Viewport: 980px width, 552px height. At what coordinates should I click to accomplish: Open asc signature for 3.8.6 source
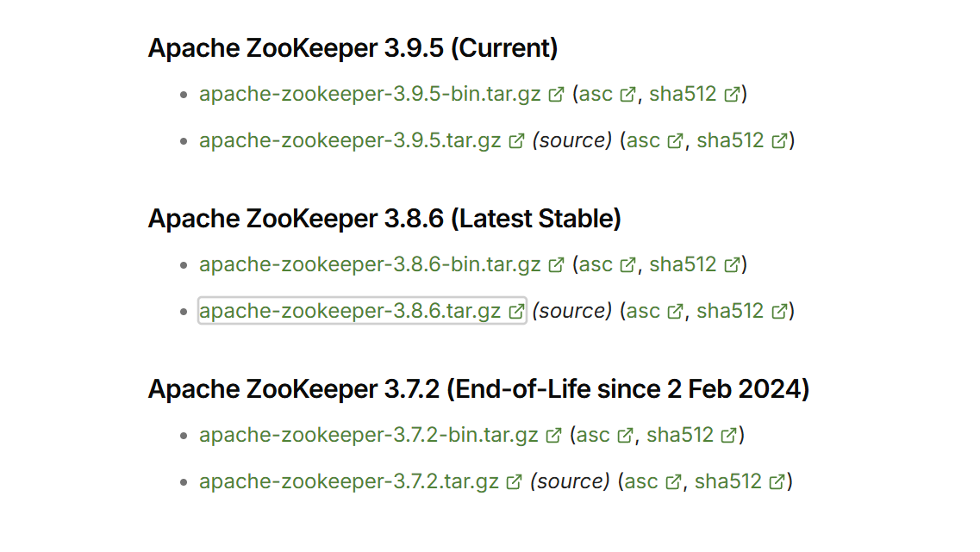click(x=643, y=311)
